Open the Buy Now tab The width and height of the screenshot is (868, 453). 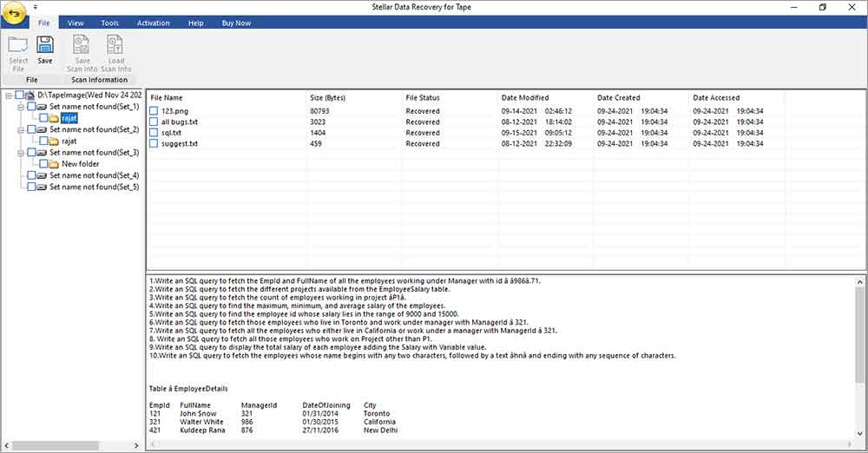236,23
